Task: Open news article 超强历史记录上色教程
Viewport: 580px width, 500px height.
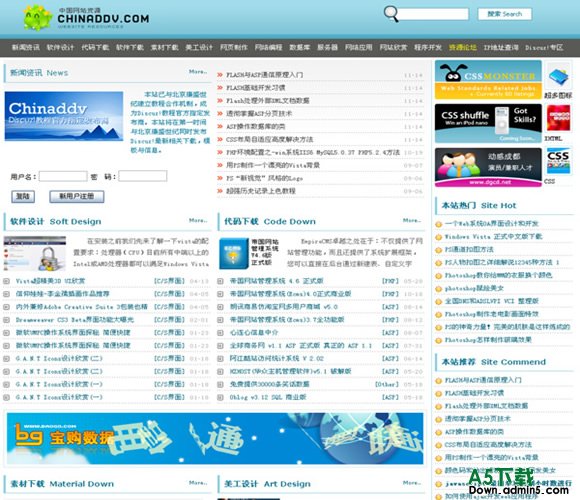Action: [261, 191]
